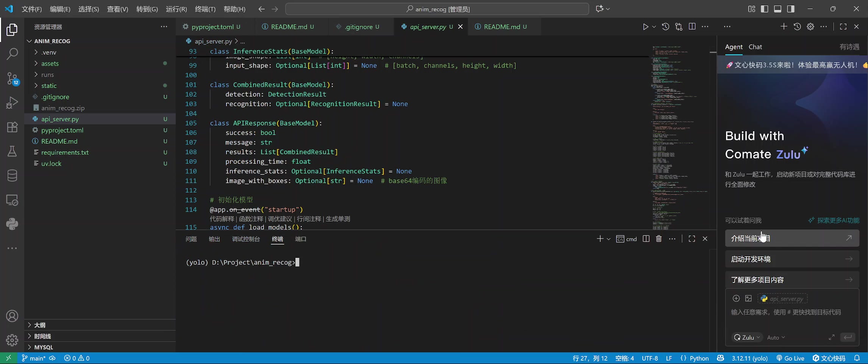Toggle the secondary side bar layout
The height and width of the screenshot is (364, 868).
click(x=791, y=9)
